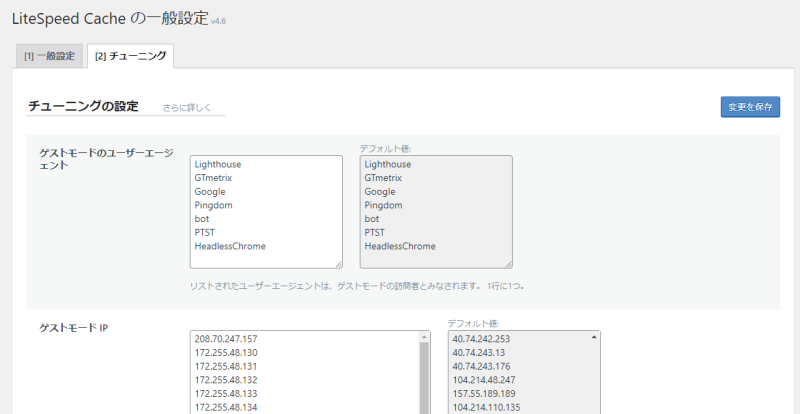Select the [2] チューニング tab
Image resolution: width=800 pixels, height=414 pixels.
point(130,56)
